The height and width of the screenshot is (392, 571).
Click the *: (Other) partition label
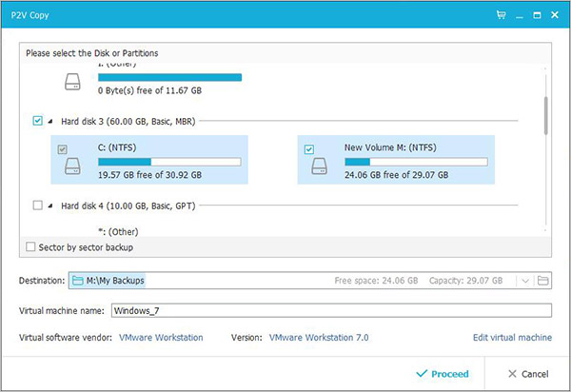pyautogui.click(x=118, y=232)
